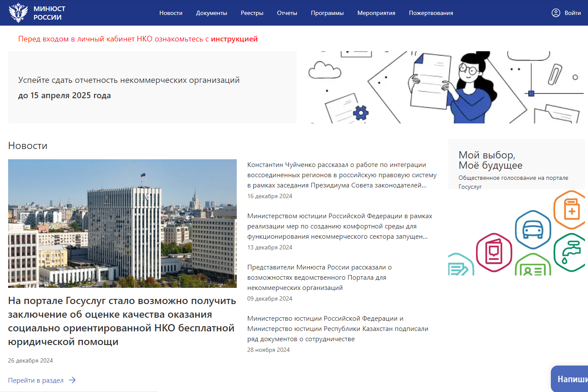Click the car hexagon icon
Viewport: 588px width, 392px height.
(x=532, y=230)
